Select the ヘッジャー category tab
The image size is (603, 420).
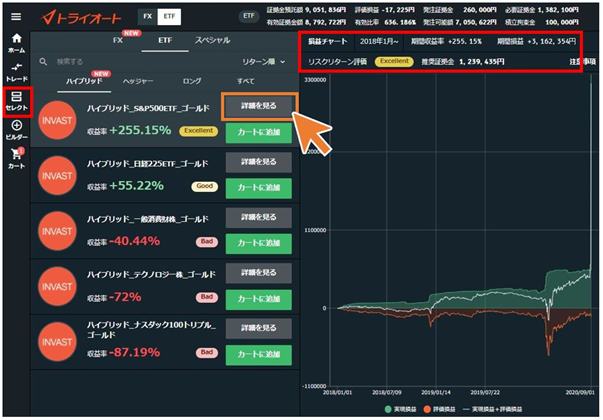pos(138,81)
